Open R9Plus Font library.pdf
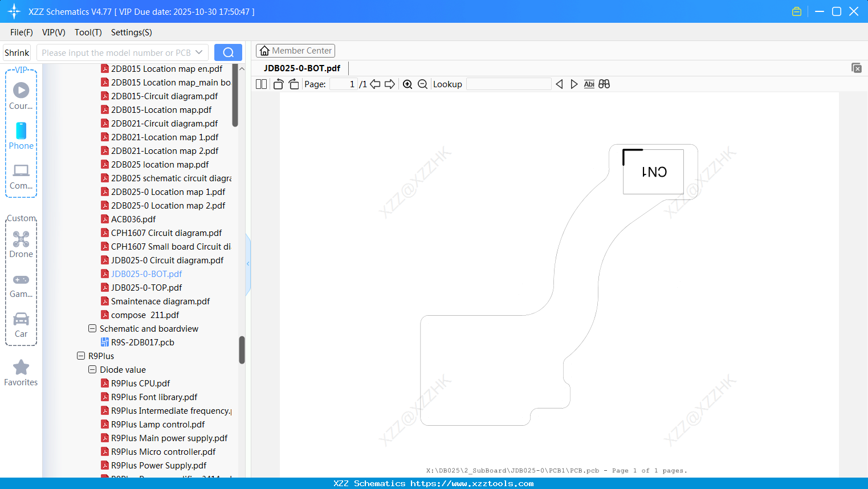This screenshot has height=489, width=868. (154, 397)
